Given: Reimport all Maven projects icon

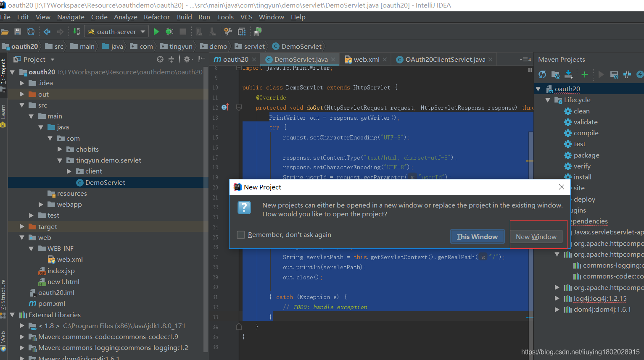Looking at the screenshot, I should [x=542, y=74].
